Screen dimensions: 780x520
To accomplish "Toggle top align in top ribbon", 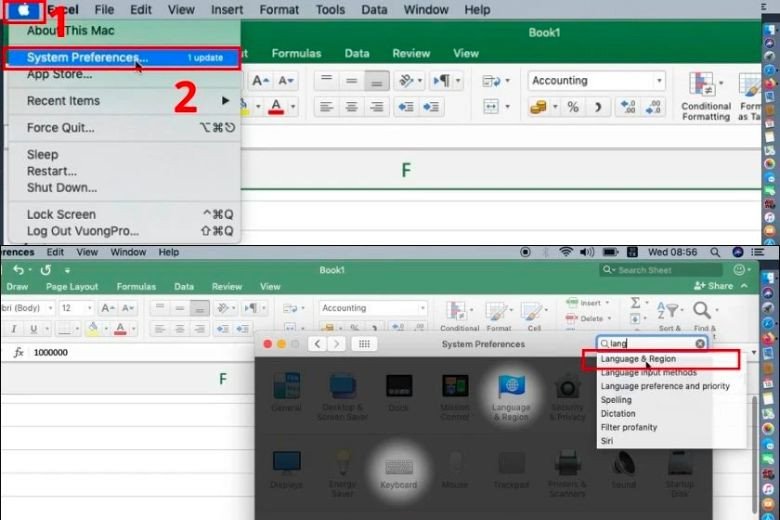I will 326,81.
